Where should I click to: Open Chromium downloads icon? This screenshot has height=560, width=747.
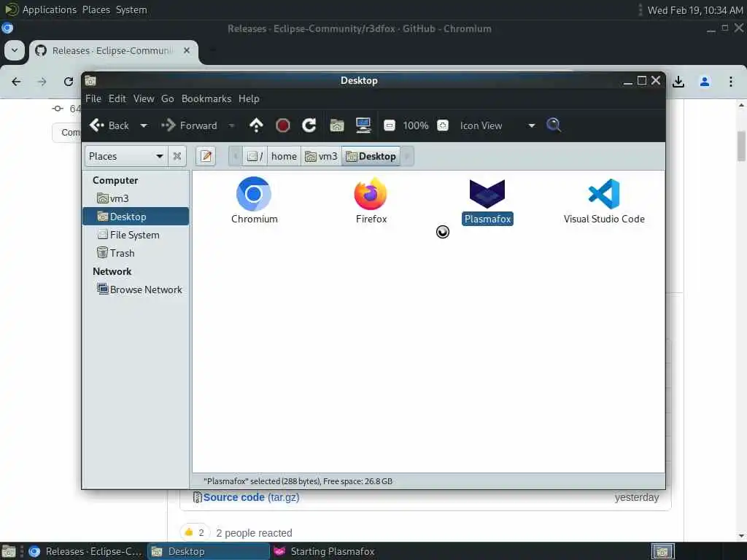(x=678, y=82)
